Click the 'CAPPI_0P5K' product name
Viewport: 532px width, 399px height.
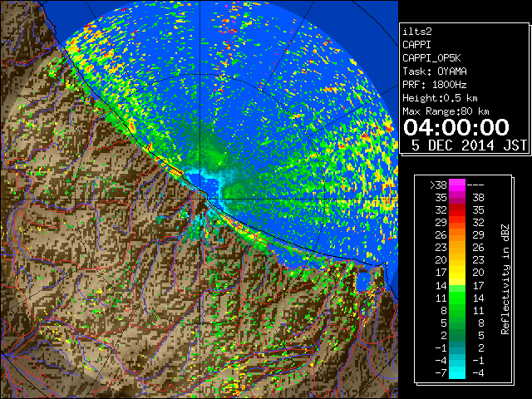pos(431,58)
